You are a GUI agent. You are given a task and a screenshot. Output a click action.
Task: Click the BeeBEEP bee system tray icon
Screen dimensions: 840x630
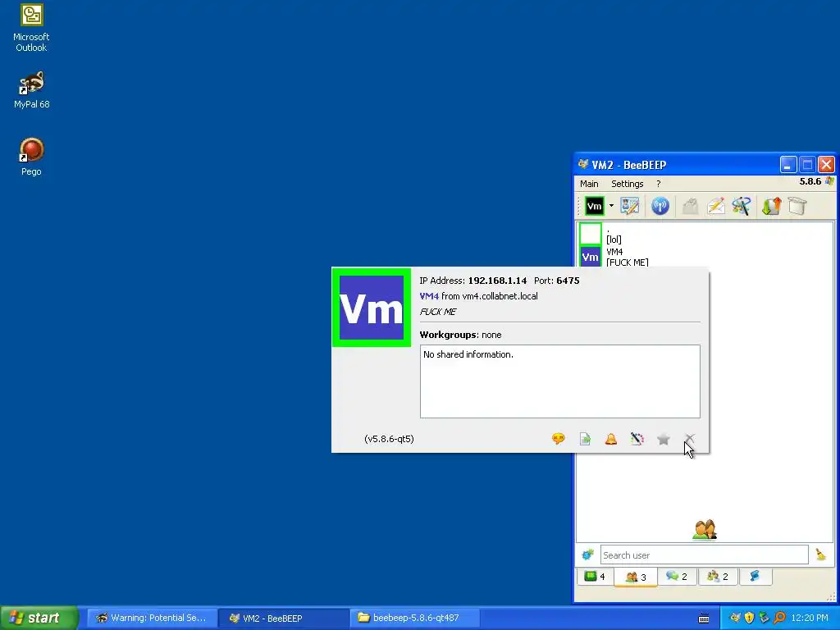point(735,618)
